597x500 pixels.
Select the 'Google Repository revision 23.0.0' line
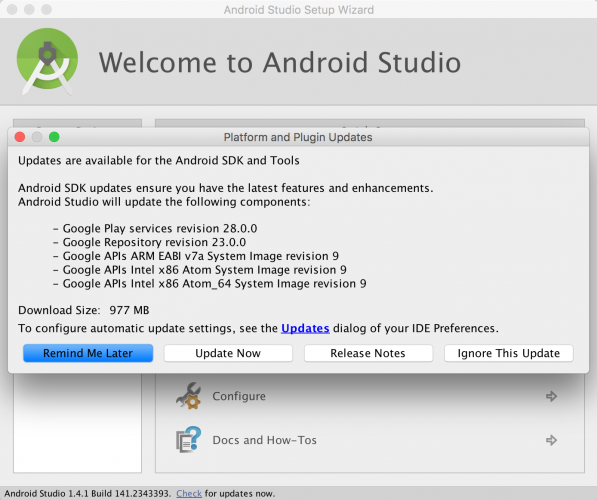(149, 242)
